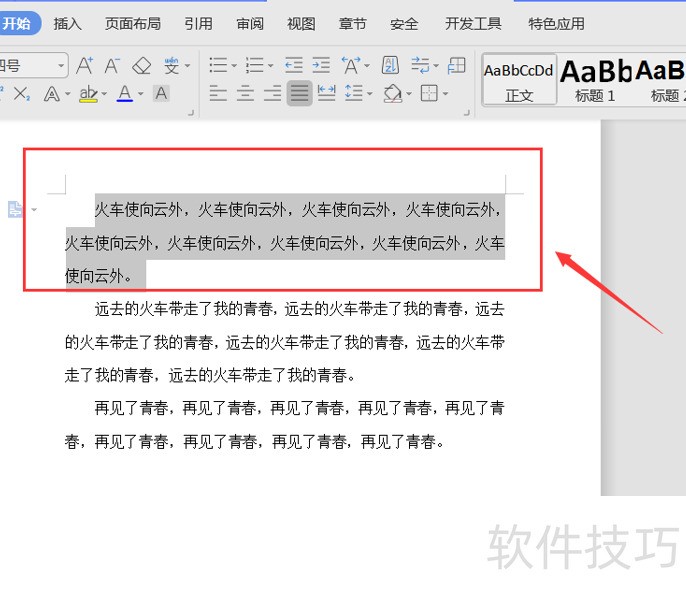Expand the borders dropdown arrow
This screenshot has height=598, width=686.
coord(445,94)
